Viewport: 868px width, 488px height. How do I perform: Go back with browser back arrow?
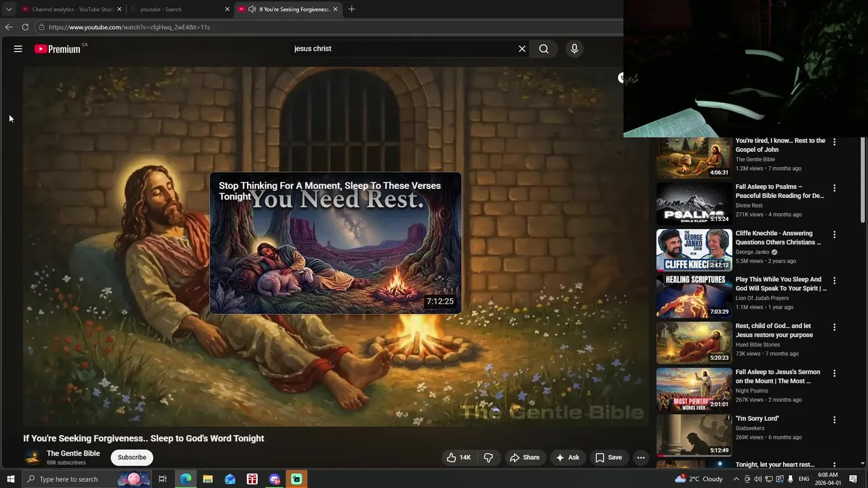tap(9, 27)
